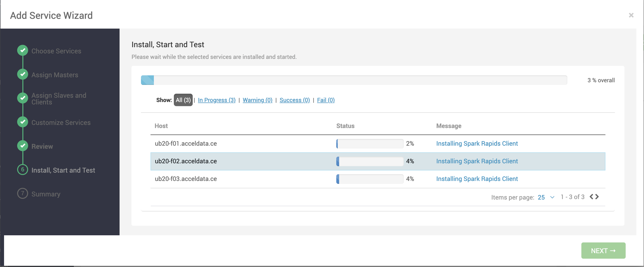Click the step 7 Summary circle icon
This screenshot has width=644, height=267.
pyautogui.click(x=23, y=193)
